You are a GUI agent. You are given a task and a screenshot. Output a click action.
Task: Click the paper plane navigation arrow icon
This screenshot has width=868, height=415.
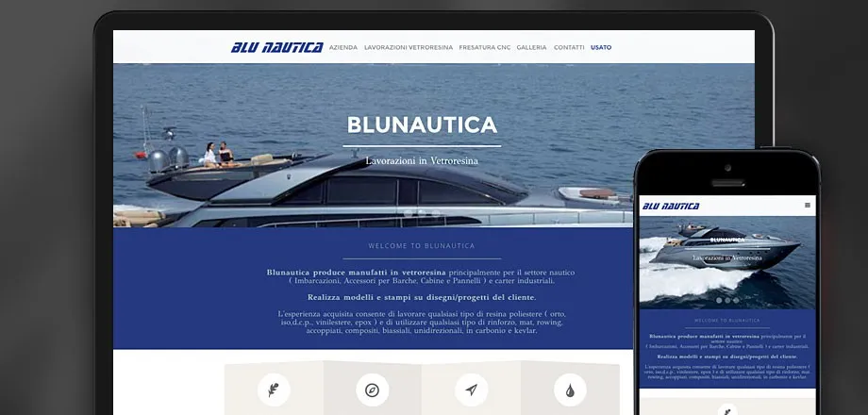(471, 390)
